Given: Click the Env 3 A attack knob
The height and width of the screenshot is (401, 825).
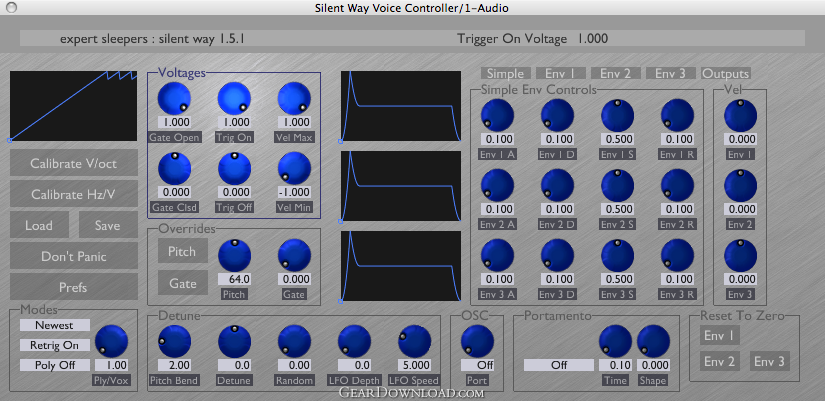Looking at the screenshot, I should (x=497, y=255).
